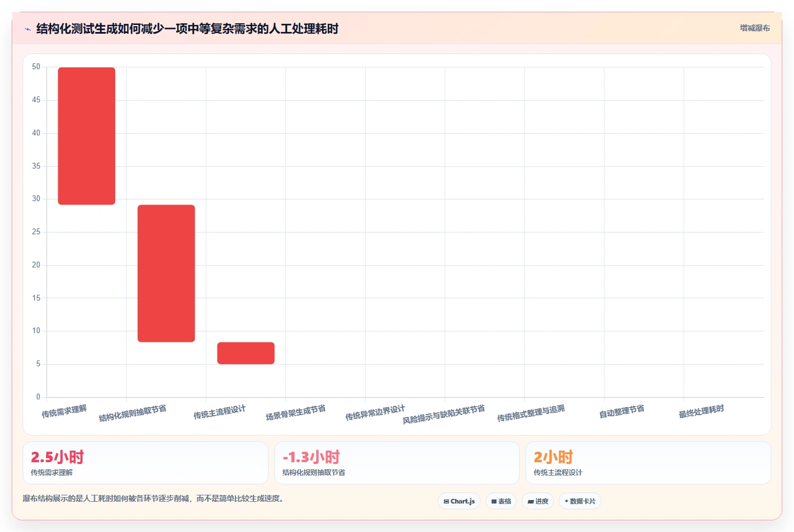Click the 场景骨架生成节省 axis label
This screenshot has height=532, width=794.
[x=295, y=413]
